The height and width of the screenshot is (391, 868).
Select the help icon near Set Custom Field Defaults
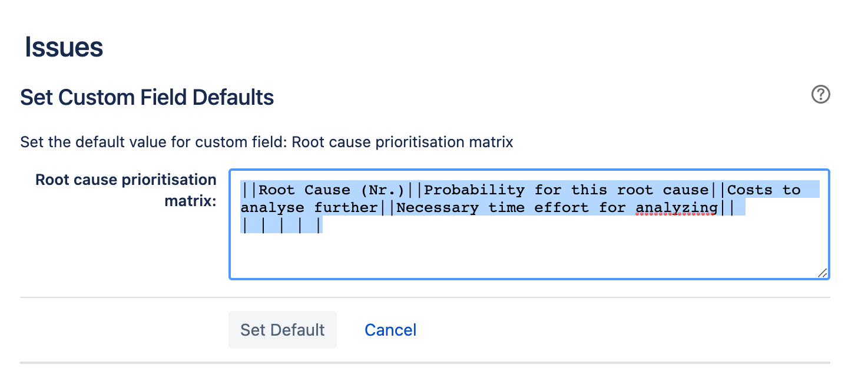click(x=820, y=95)
